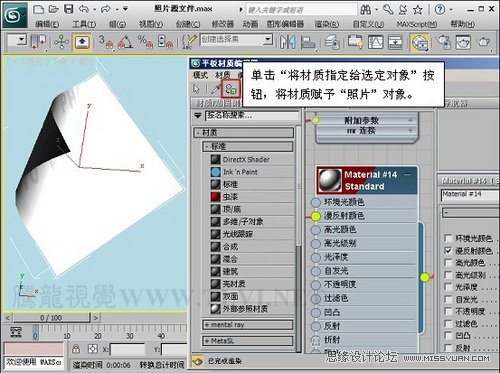The image size is (500, 373).
Task: Open the dropdown at toolbar's left edge
Action: tap(22, 40)
